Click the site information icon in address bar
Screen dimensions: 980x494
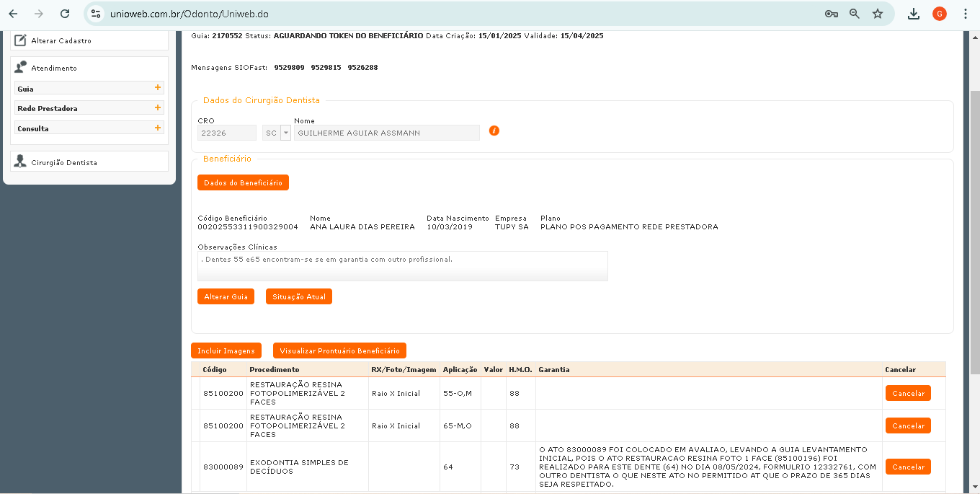[96, 14]
